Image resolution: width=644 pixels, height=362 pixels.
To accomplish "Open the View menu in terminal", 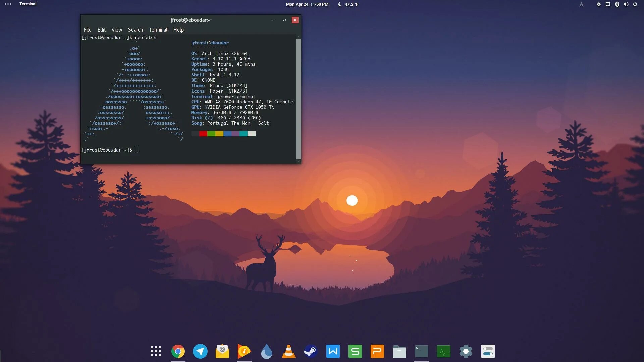I will point(117,30).
